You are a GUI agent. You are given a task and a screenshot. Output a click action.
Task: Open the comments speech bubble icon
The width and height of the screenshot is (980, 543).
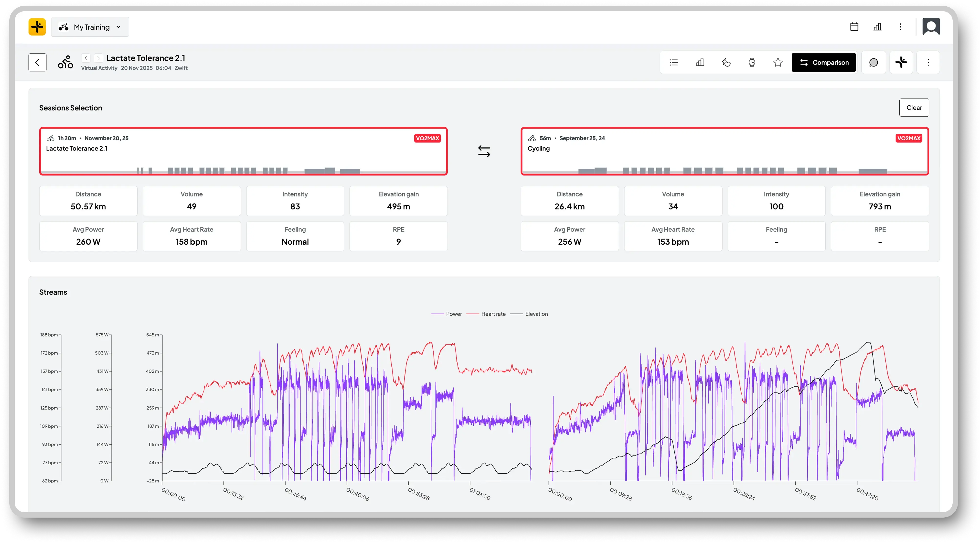coord(873,62)
